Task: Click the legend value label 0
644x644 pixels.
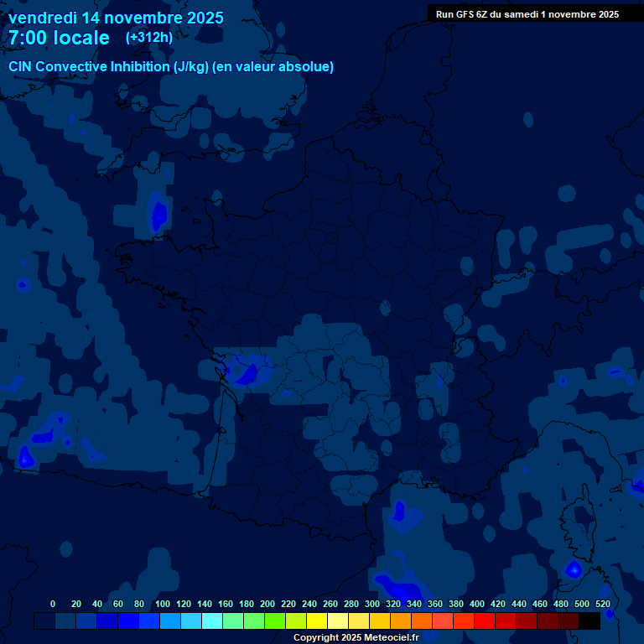Action: (x=53, y=604)
